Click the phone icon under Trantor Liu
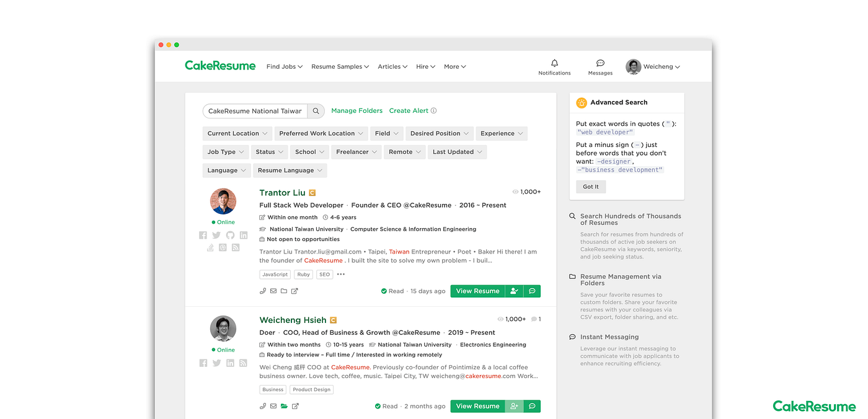Screen dimensions: 868x419 point(263,291)
